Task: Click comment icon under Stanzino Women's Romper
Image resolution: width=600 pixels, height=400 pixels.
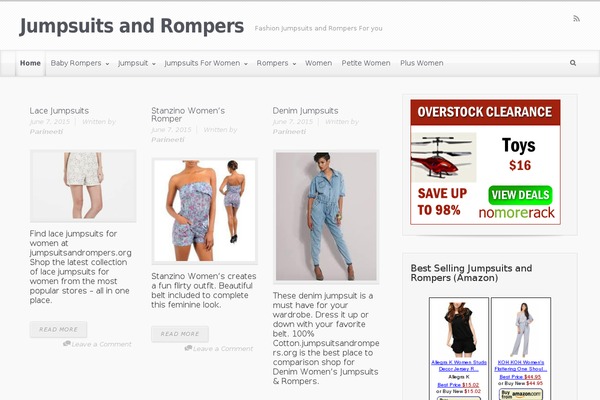Action: pos(188,348)
